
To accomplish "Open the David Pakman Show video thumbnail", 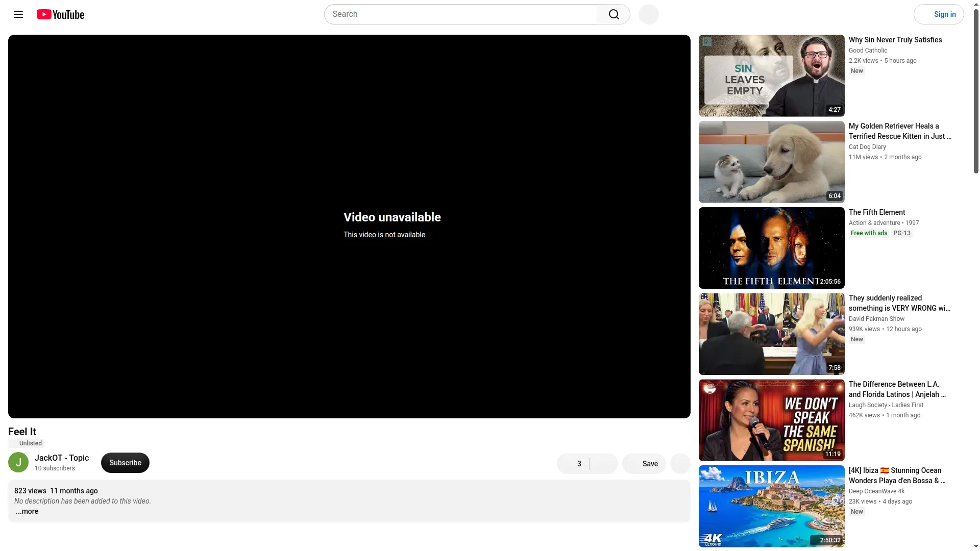I will click(x=771, y=334).
